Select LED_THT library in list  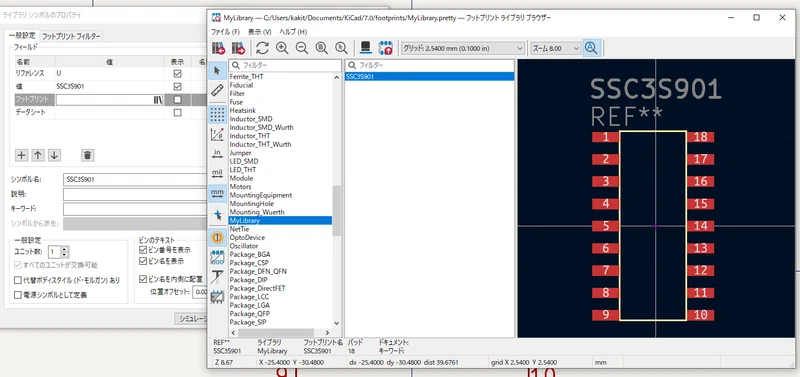[x=243, y=170]
